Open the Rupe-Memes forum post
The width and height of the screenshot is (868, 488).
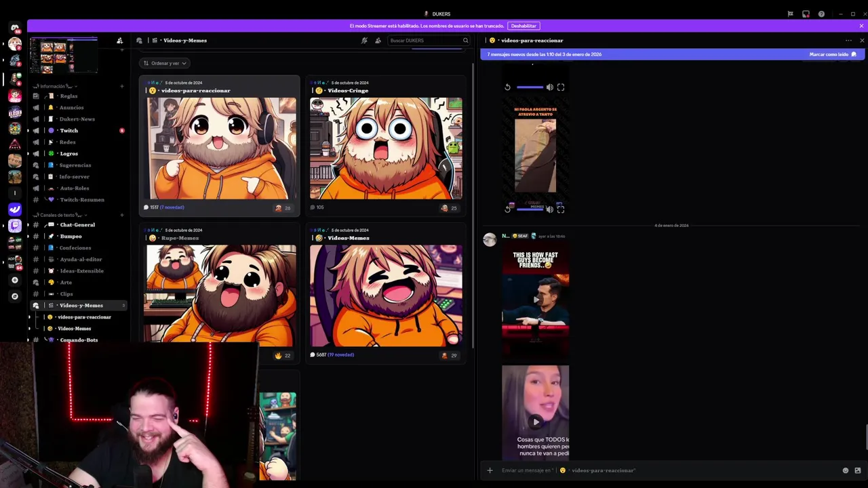219,293
